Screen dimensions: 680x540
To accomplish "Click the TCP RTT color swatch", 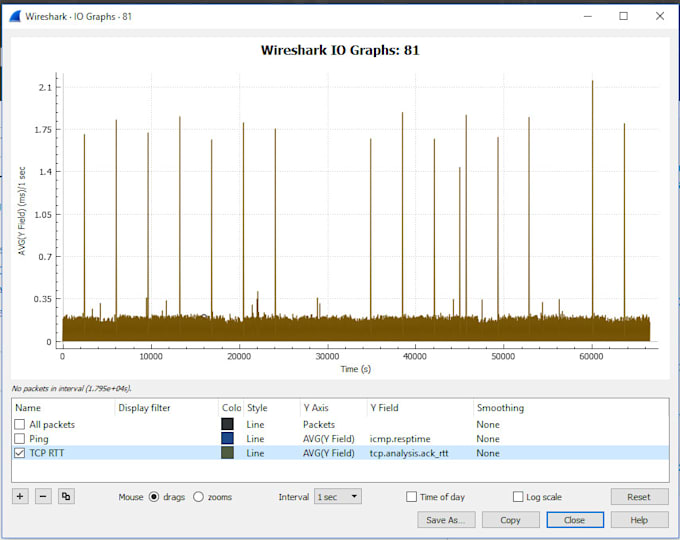I will [x=227, y=453].
